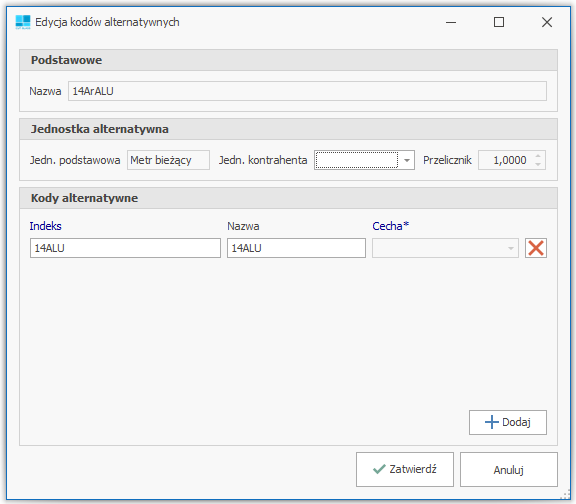Cancel the dialog with Anuluj button

509,469
